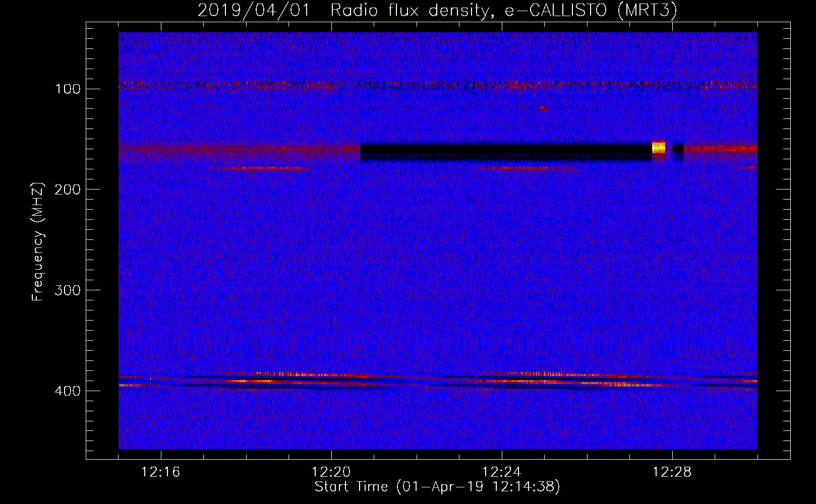816x504 pixels.
Task: Click the "Start Time (01-Apr-19 12:14:38)" axis label
Action: (x=437, y=487)
